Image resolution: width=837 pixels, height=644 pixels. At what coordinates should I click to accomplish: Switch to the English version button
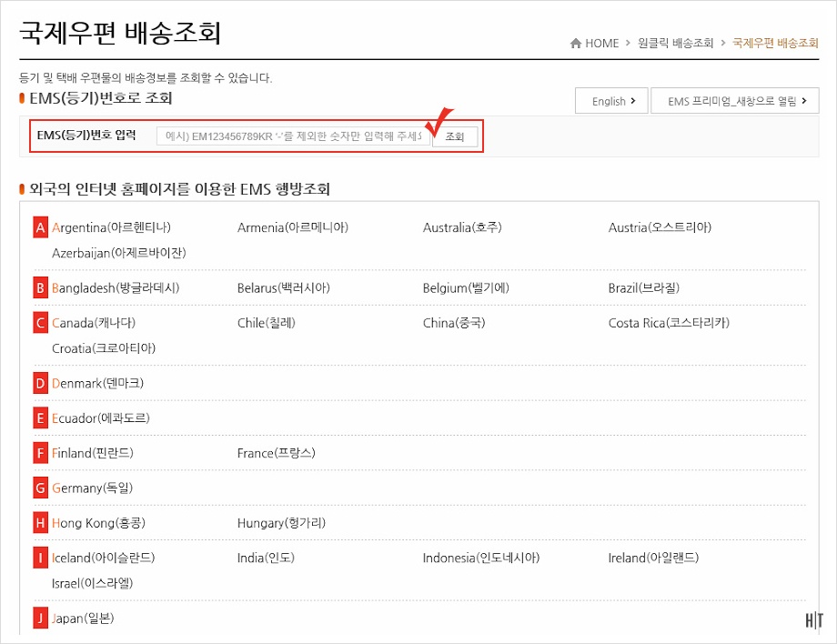(x=611, y=101)
